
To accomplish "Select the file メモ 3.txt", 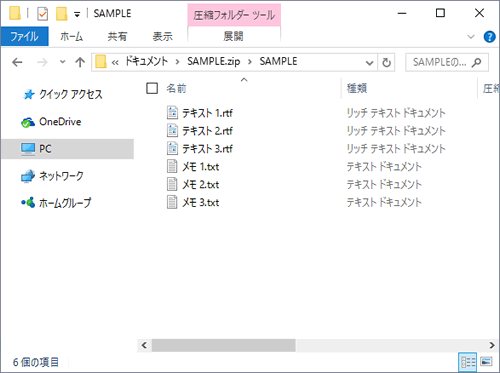I will (x=200, y=203).
